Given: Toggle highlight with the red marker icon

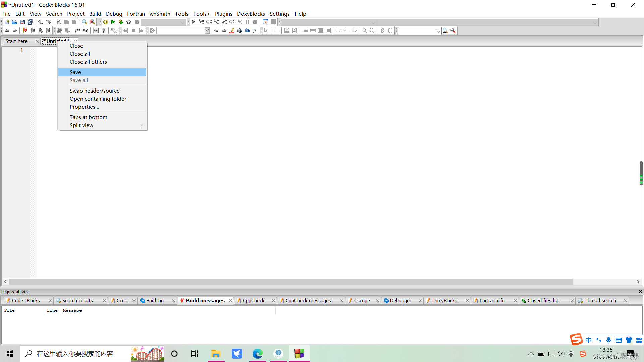Looking at the screenshot, I should (x=232, y=31).
